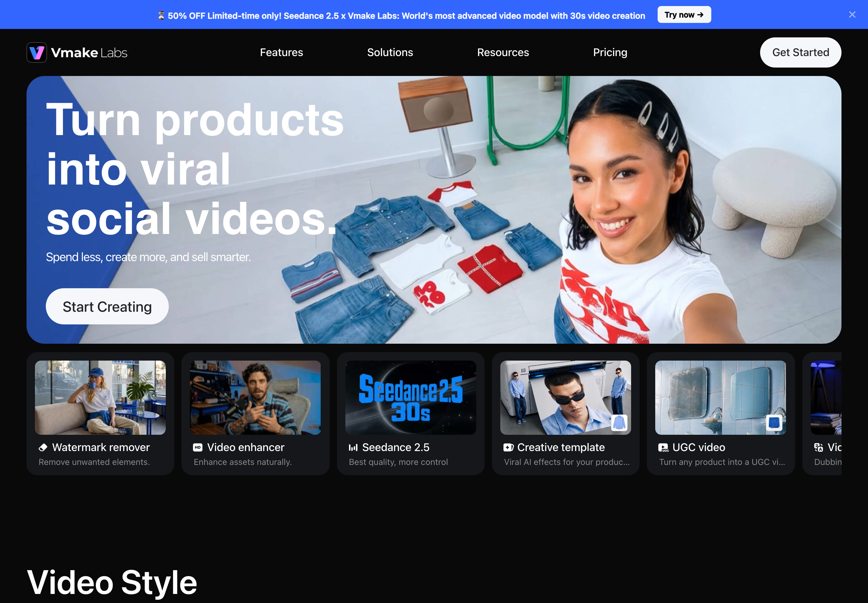This screenshot has height=603, width=868.
Task: Click 'Spend less, create more, and sell smarter.'
Action: (x=148, y=257)
